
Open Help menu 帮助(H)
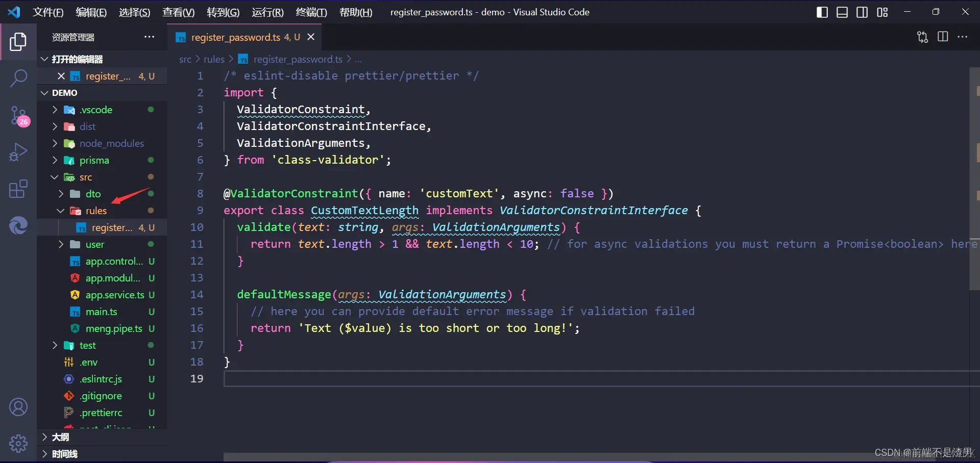click(356, 12)
